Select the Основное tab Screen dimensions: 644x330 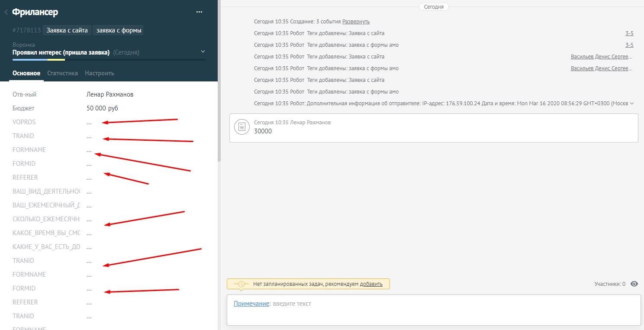coord(26,73)
